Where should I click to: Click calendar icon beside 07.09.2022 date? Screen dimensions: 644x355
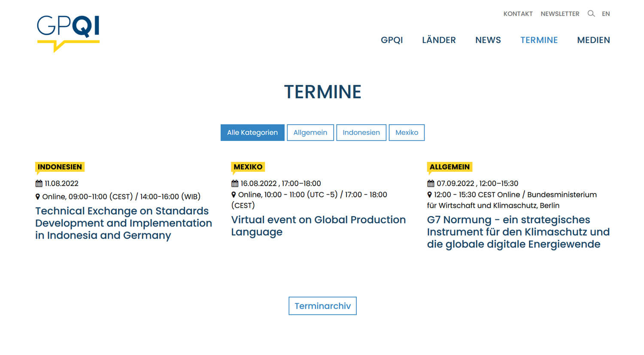tap(431, 184)
